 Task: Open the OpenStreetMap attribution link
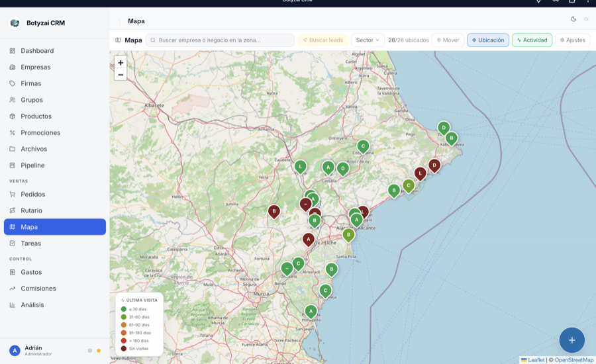point(573,360)
